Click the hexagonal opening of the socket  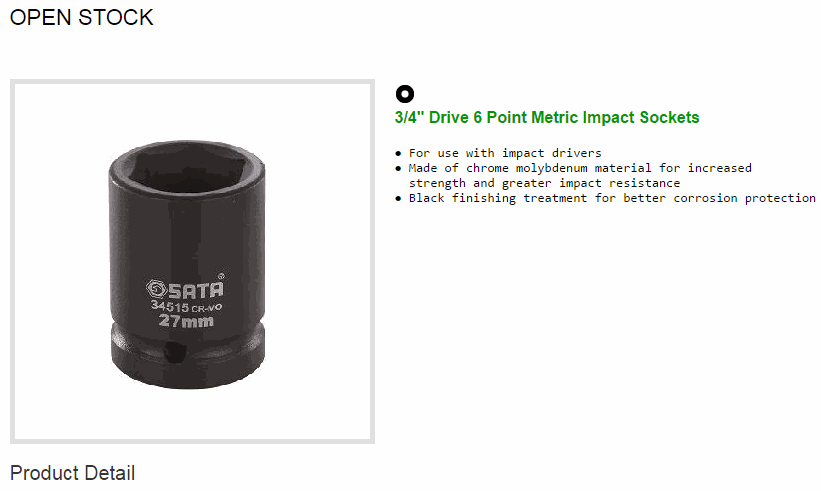click(186, 166)
